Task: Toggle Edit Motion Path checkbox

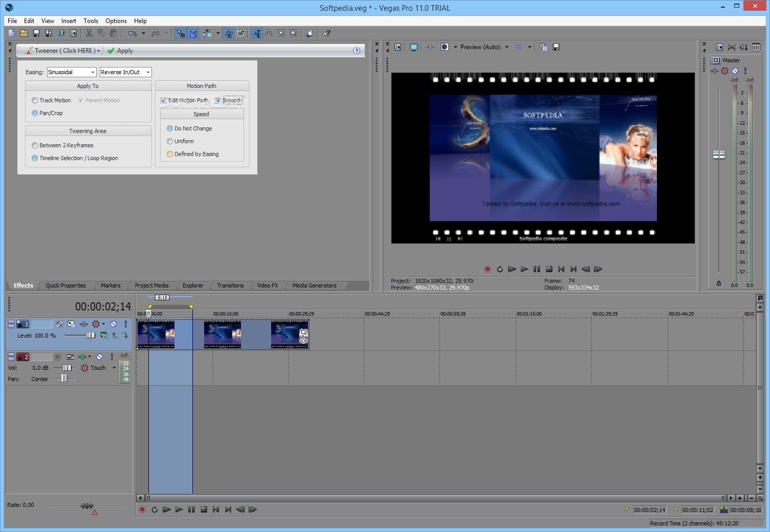Action: click(x=164, y=100)
